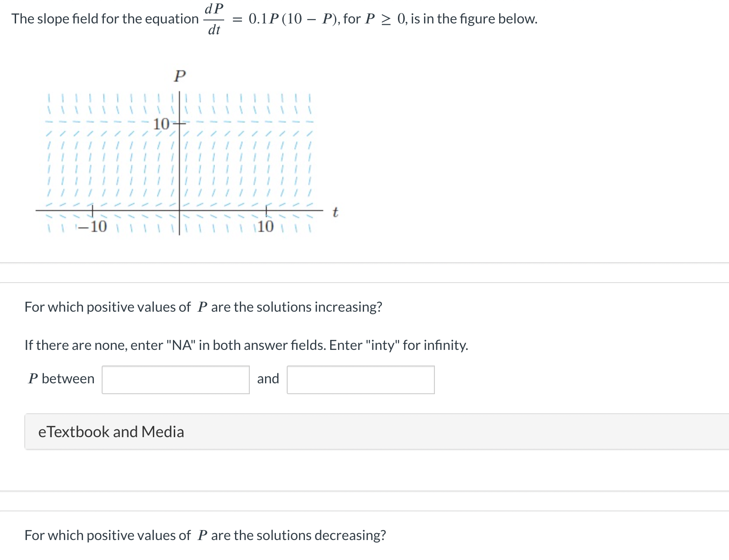
Task: Click the first answer field after "P between"
Action: pyautogui.click(x=176, y=380)
